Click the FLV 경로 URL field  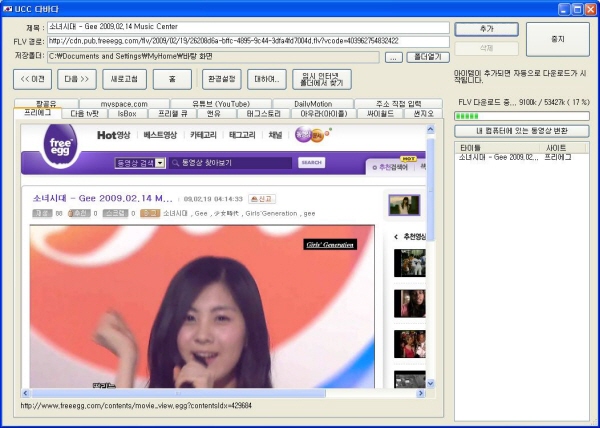(x=248, y=41)
